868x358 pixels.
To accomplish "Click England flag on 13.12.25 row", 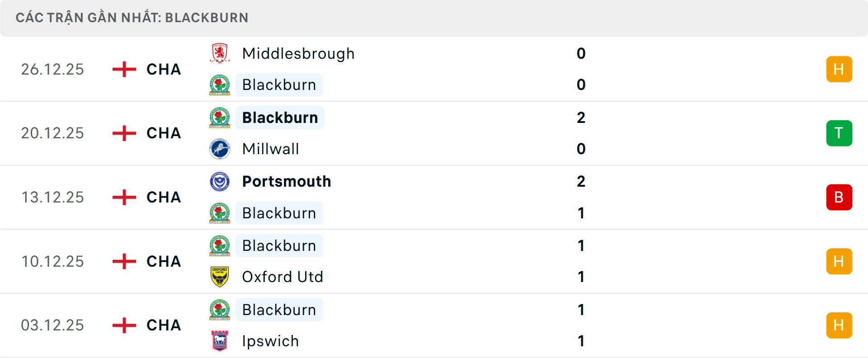I will click(x=124, y=197).
